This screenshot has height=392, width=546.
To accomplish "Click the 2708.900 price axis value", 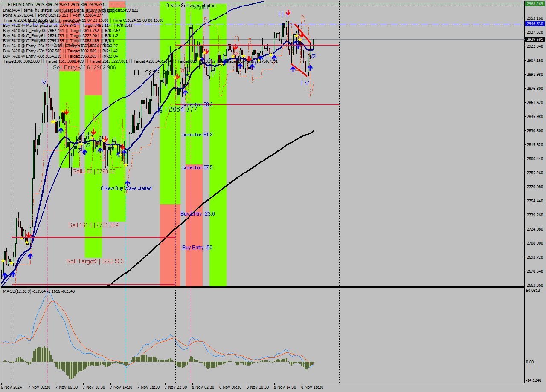I will (534, 243).
